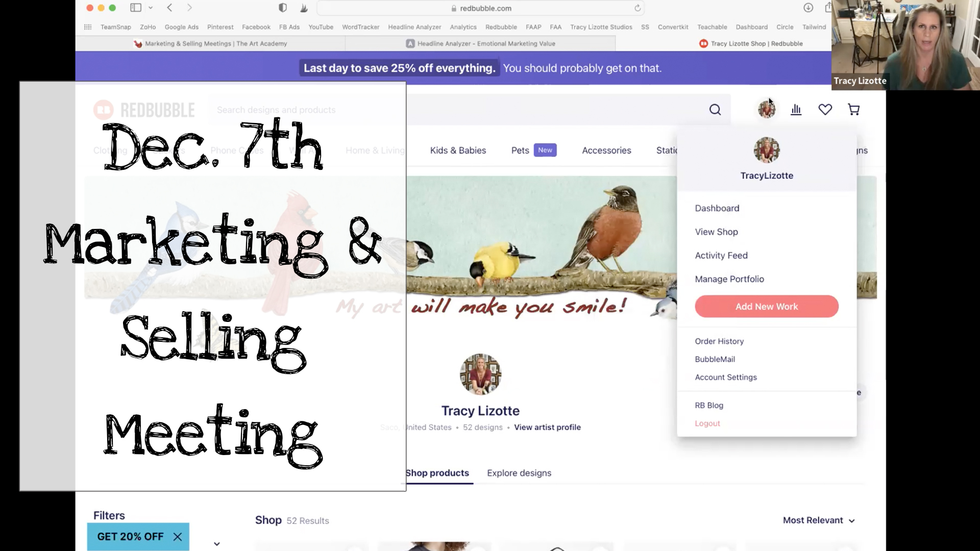Open the Accessories category

[x=606, y=151]
